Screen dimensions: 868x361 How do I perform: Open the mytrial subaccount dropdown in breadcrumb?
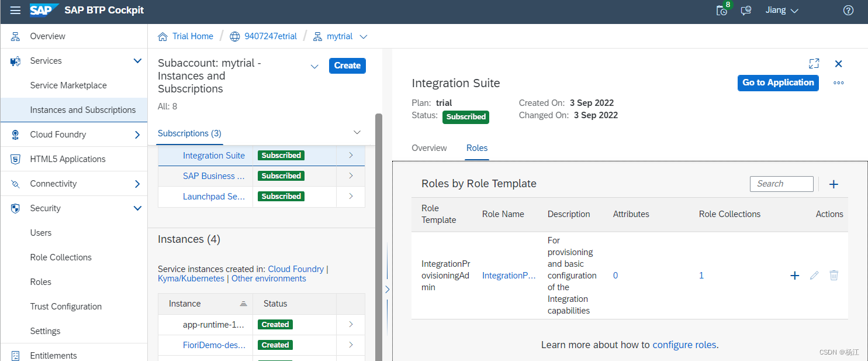tap(364, 36)
